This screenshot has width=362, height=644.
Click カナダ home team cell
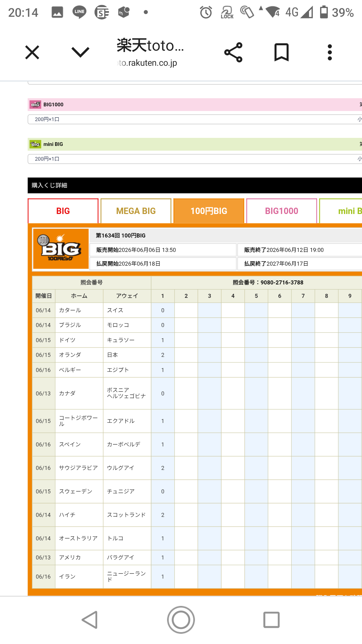tap(79, 393)
